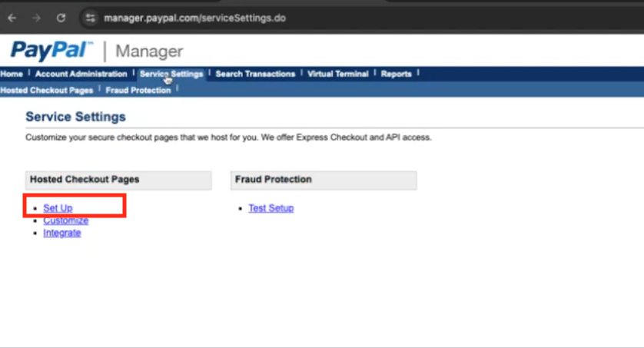The width and height of the screenshot is (644, 348).
Task: Click the browser forward arrow
Action: 37,18
